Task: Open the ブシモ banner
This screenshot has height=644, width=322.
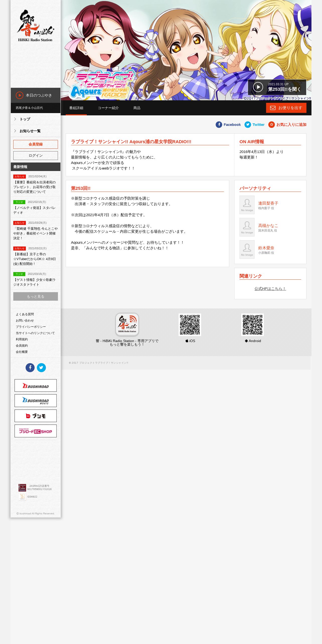Action: point(36,416)
